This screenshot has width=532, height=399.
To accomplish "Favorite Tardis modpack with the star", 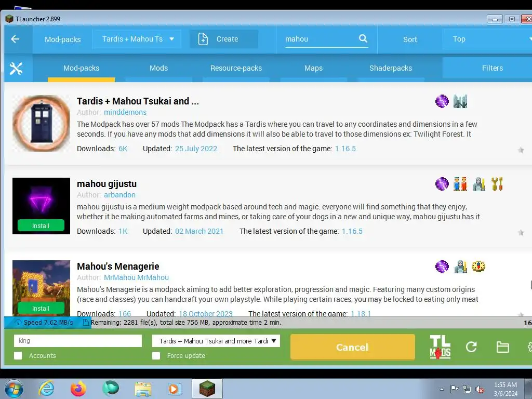I will pos(521,150).
